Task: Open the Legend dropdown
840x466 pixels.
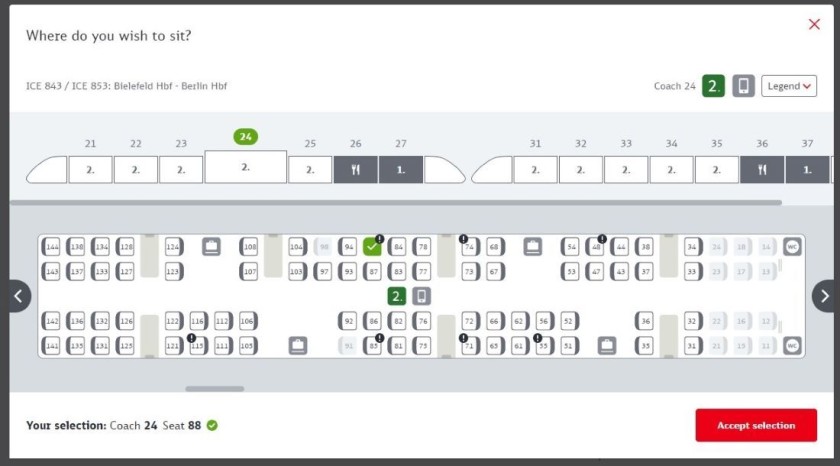Action: [789, 86]
